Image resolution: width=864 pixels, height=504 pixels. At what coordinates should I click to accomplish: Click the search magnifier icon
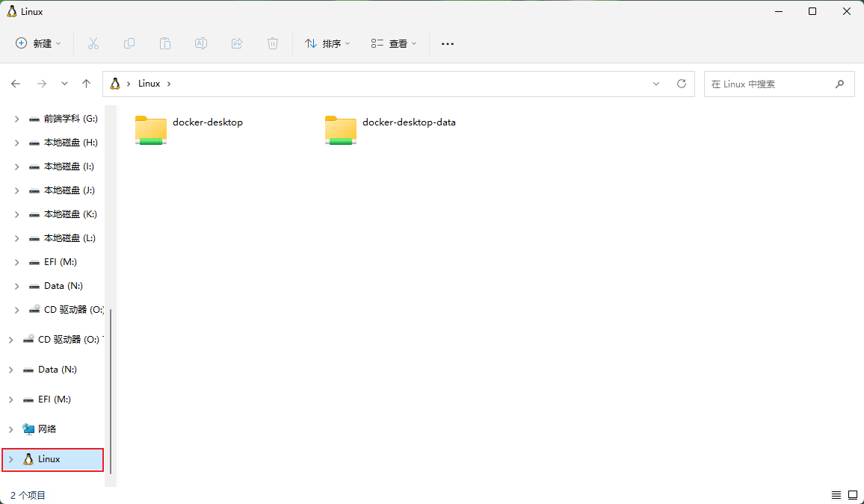840,84
